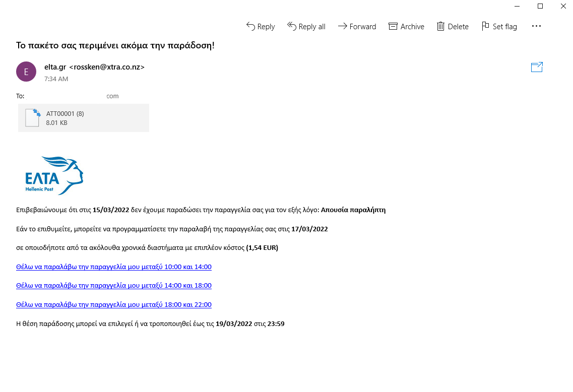Click the attachment size 8.01 KB
The width and height of the screenshot is (573, 392).
tap(56, 123)
